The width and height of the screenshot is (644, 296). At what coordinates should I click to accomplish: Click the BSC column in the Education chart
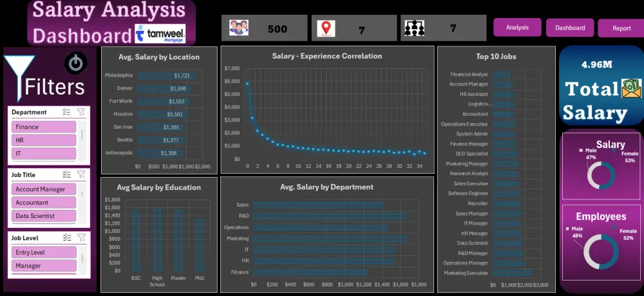coord(136,241)
